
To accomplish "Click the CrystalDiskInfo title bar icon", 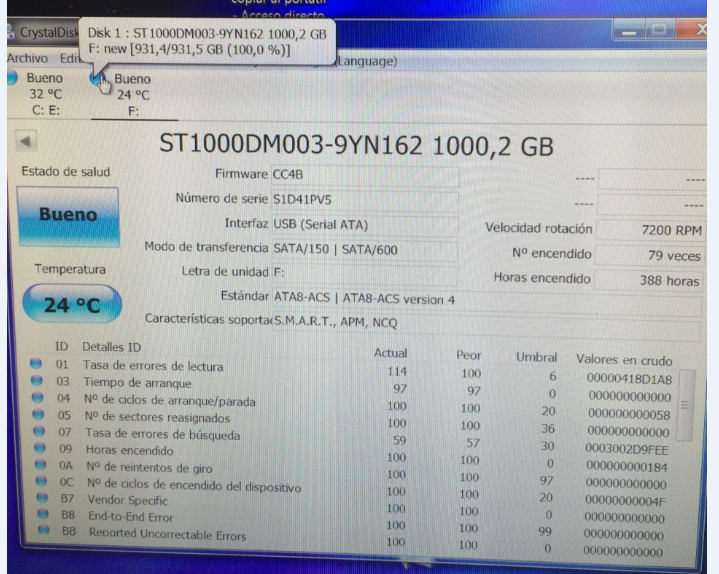I will [10, 32].
